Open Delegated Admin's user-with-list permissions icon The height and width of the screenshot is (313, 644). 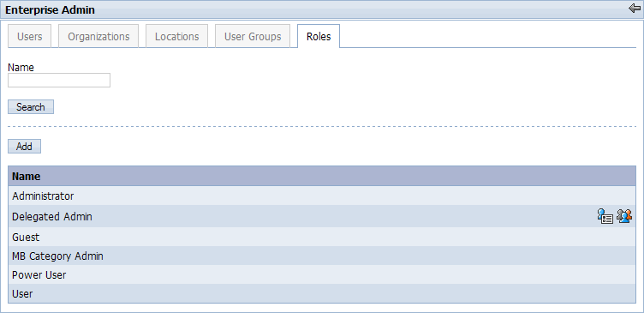tap(605, 216)
